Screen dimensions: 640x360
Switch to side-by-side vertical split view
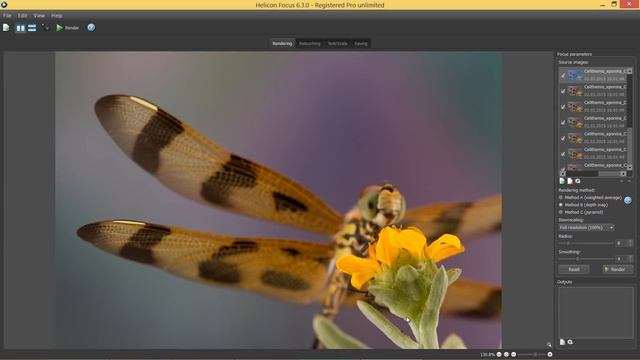(20, 28)
